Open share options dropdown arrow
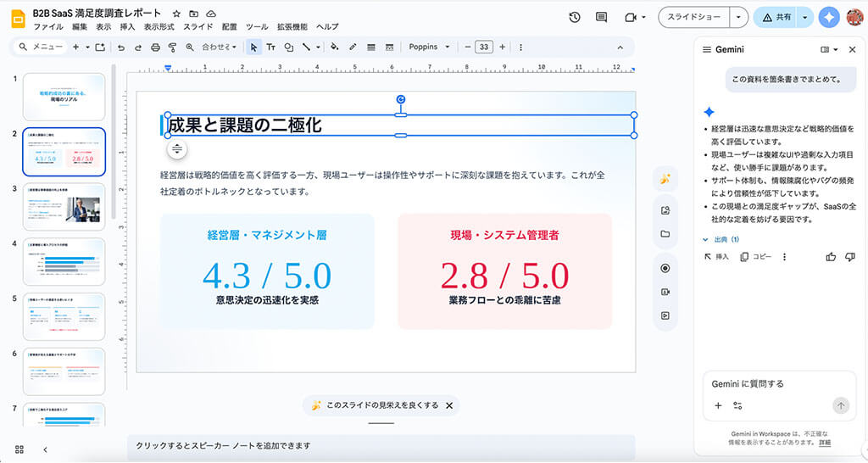The image size is (868, 463). (805, 17)
